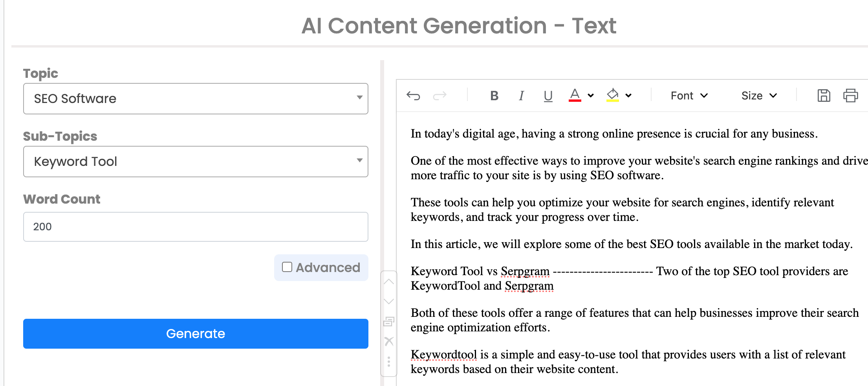Toggle bold formatting
Viewport: 868px width, 386px height.
click(x=494, y=96)
